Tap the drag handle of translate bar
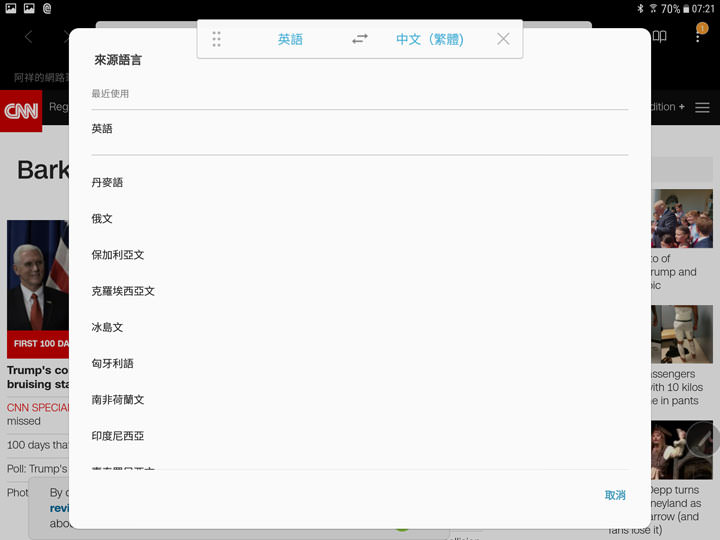Screen dimensions: 720x540 point(217,39)
